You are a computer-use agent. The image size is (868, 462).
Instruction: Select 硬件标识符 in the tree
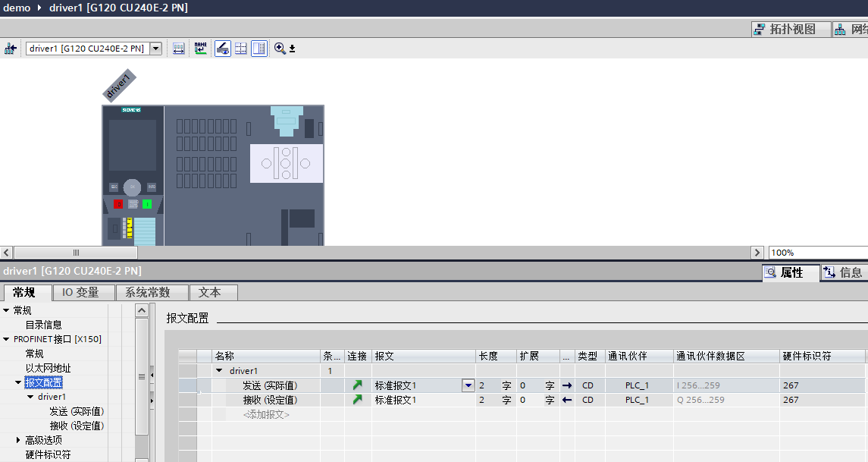tap(49, 454)
